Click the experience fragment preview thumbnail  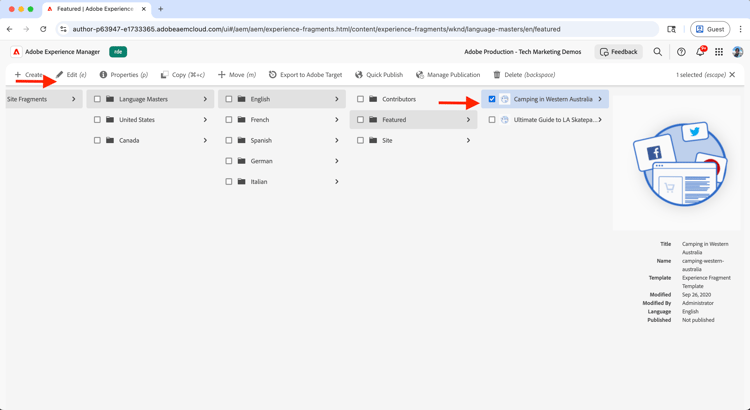click(x=679, y=164)
